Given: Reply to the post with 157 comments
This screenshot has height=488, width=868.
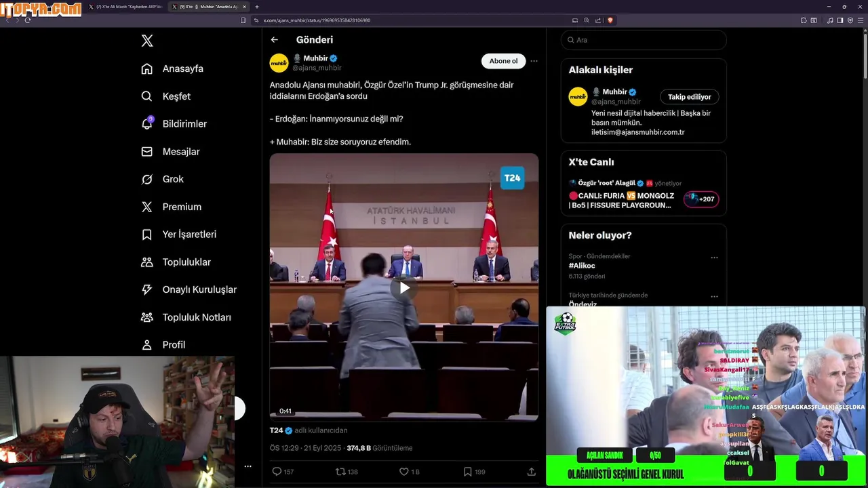Looking at the screenshot, I should [283, 472].
